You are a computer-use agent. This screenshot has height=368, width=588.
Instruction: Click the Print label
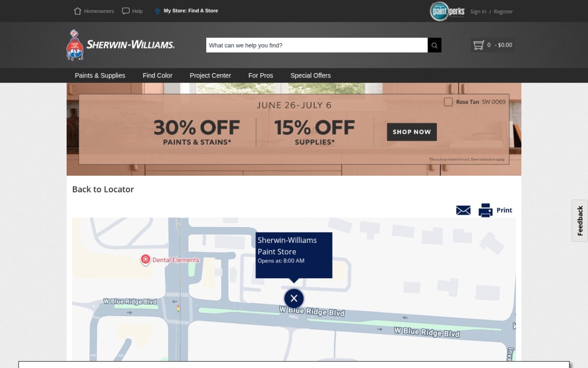[504, 210]
